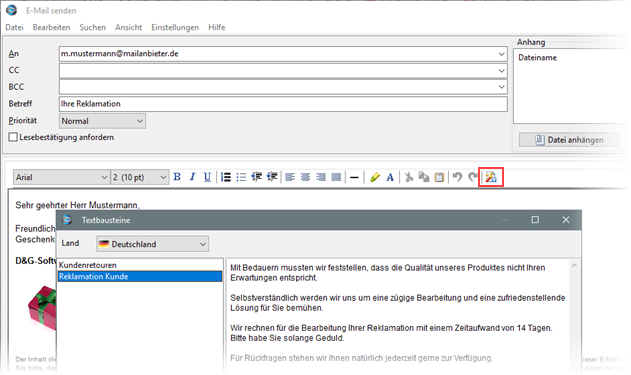Close the Textbausteine window
Screen dimensions: 631x375
(566, 220)
